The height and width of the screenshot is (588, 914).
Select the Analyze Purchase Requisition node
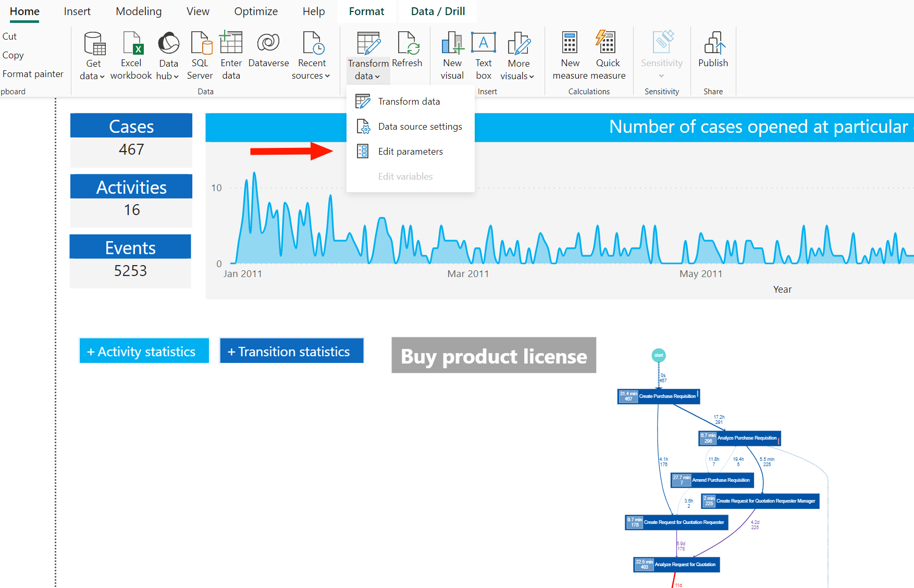click(x=740, y=439)
